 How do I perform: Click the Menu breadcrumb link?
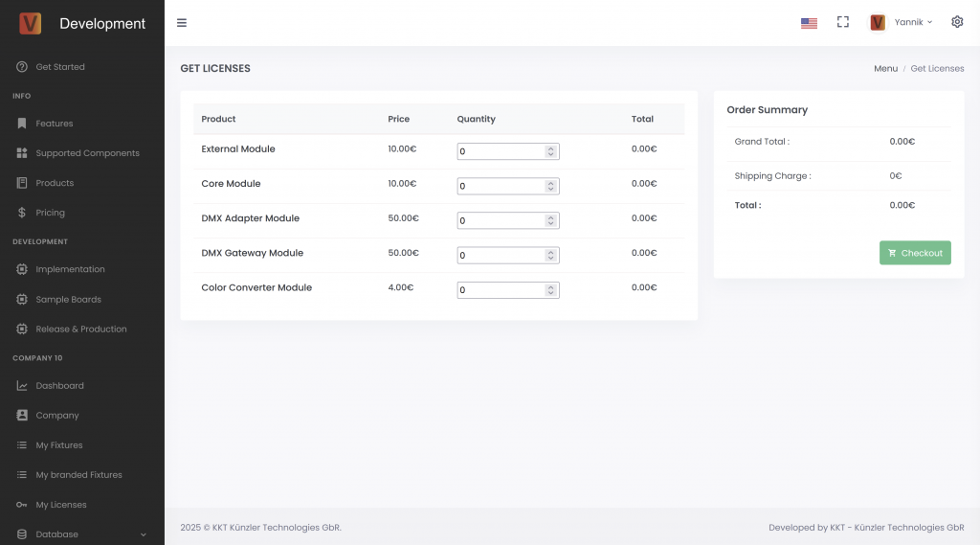(x=885, y=69)
